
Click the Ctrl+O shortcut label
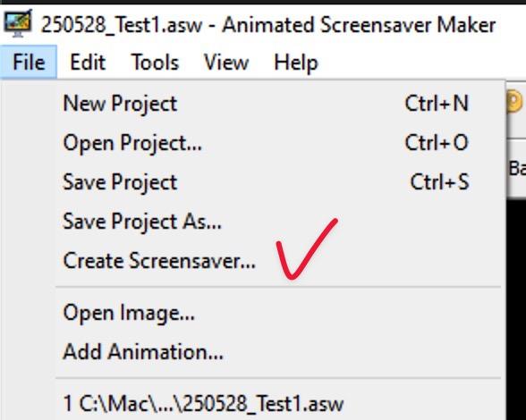point(437,143)
